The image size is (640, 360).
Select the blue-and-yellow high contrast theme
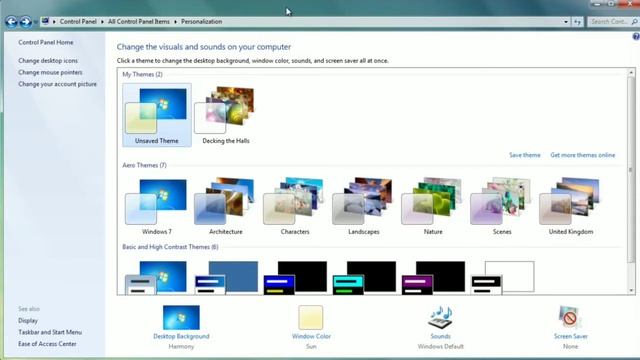pyautogui.click(x=295, y=278)
